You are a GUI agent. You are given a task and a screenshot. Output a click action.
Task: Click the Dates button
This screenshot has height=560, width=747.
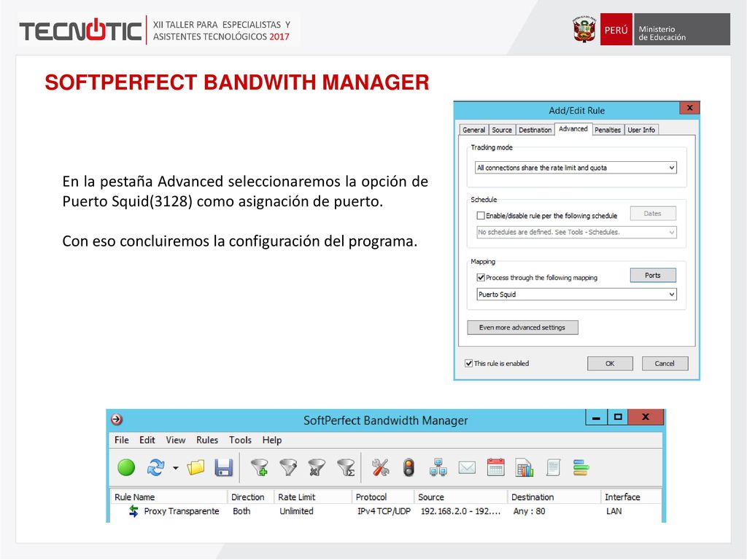tap(653, 214)
